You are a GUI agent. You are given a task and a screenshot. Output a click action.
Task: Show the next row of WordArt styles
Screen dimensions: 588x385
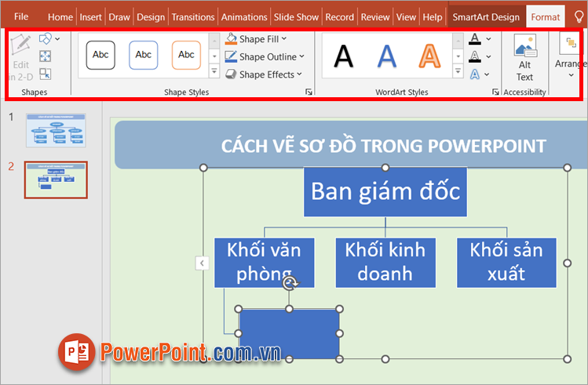pyautogui.click(x=458, y=56)
